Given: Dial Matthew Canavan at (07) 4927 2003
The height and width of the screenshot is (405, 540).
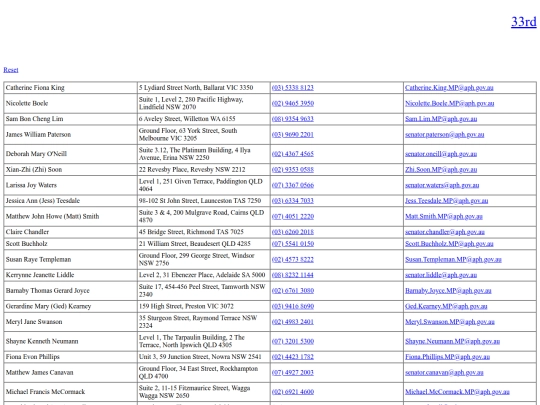Looking at the screenshot, I should pyautogui.click(x=292, y=373).
